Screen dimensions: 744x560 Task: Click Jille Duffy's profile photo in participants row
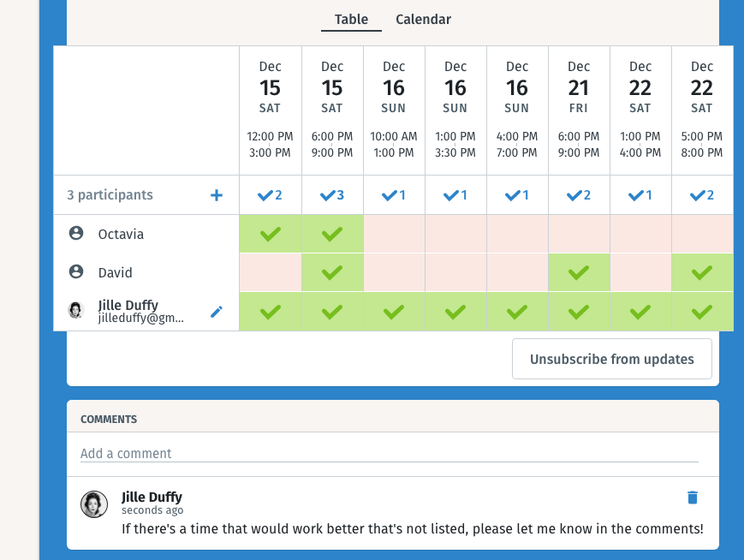76,311
